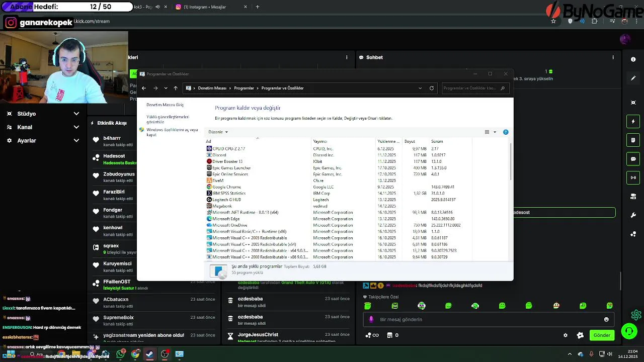Click the Programlar ve Özellikler search box

[474, 88]
